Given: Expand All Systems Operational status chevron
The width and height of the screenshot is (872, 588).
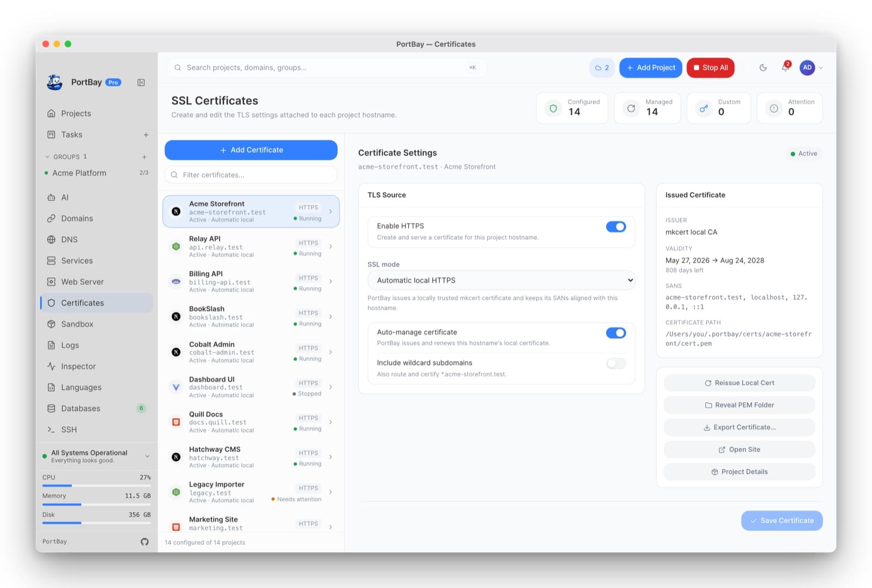Looking at the screenshot, I should pyautogui.click(x=147, y=456).
